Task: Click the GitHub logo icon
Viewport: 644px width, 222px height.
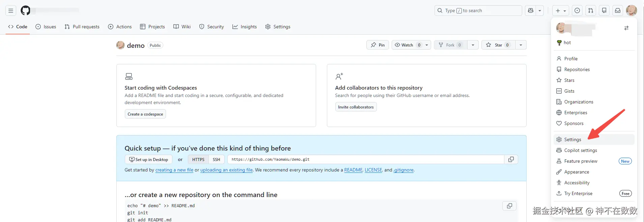Action: [x=25, y=11]
